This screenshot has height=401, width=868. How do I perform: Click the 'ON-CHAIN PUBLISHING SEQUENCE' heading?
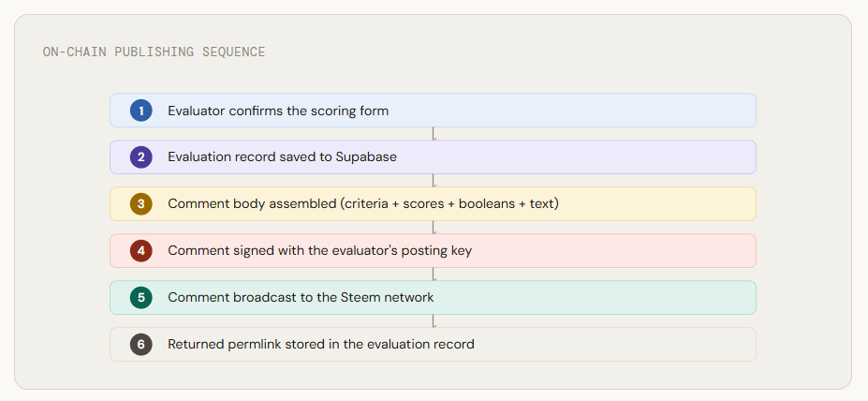pyautogui.click(x=154, y=52)
